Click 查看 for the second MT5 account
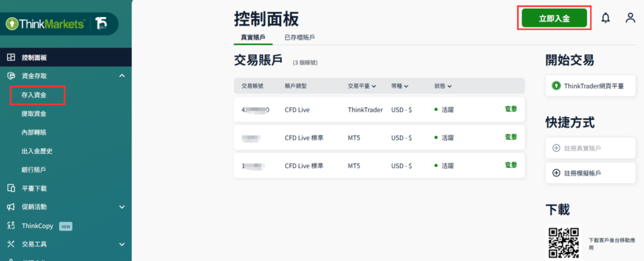This screenshot has height=261, width=644. (x=511, y=137)
